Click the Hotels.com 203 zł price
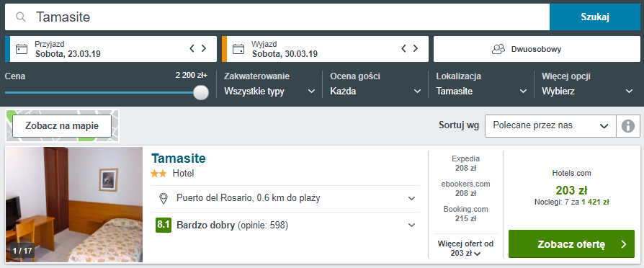The image size is (644, 268). (x=571, y=190)
